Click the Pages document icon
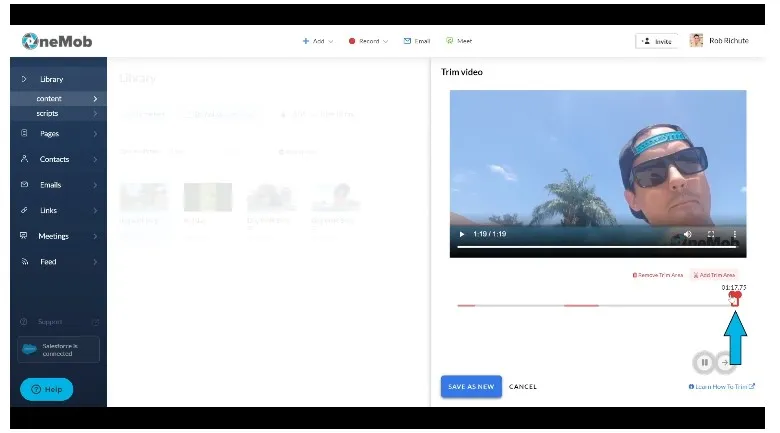The height and width of the screenshot is (433, 780). [x=24, y=133]
